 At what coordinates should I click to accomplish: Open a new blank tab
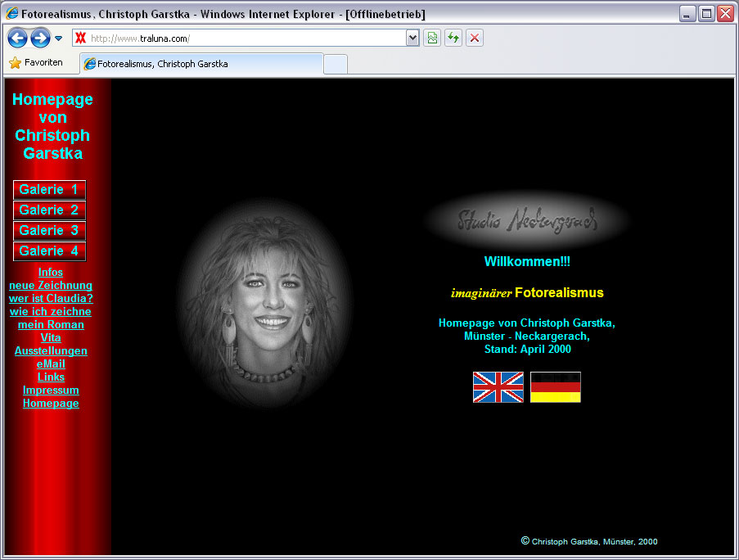336,64
